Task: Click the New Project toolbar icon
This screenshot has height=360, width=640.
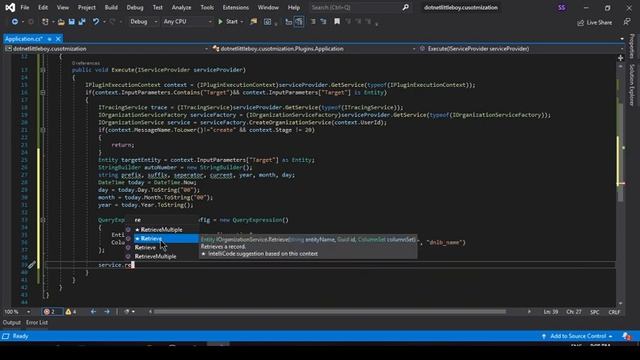Action: pyautogui.click(x=45, y=22)
